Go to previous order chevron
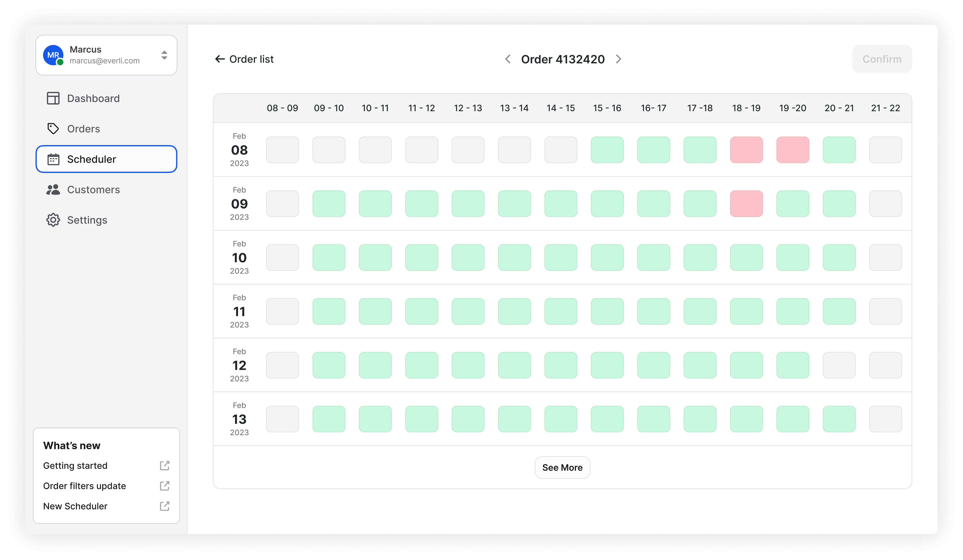This screenshot has height=560, width=963. click(x=508, y=59)
